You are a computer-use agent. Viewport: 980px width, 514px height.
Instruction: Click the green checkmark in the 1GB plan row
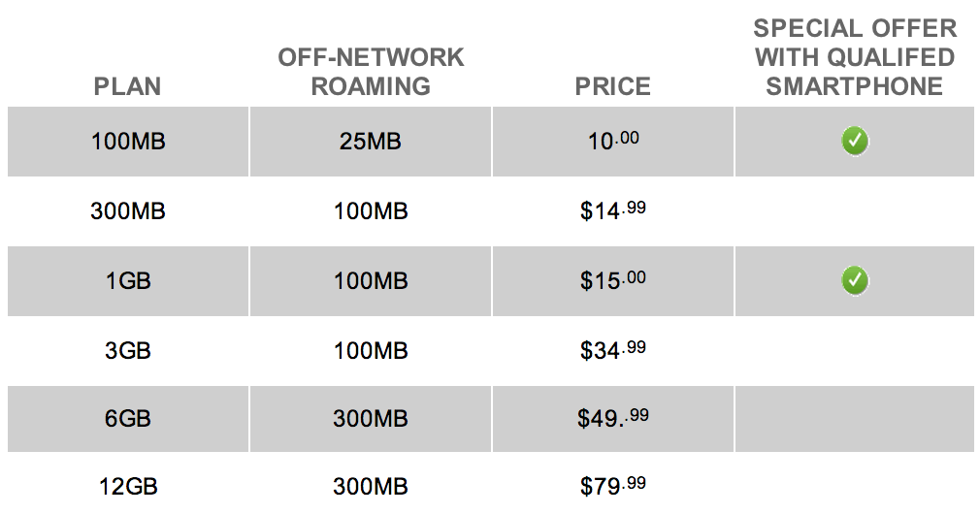[855, 281]
